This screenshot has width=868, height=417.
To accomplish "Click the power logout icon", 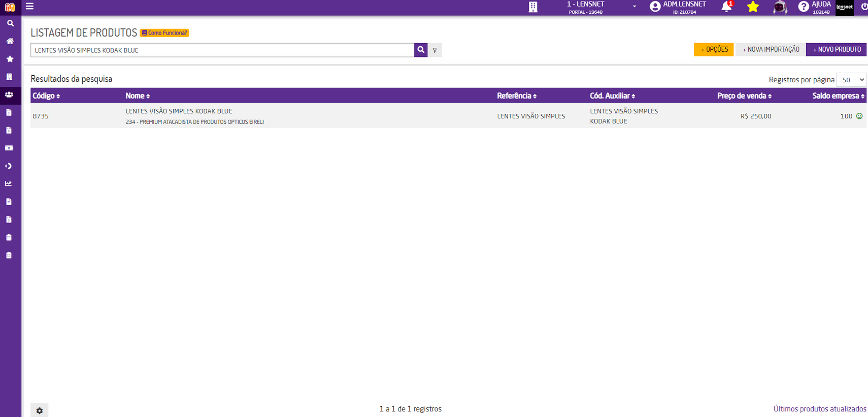I will [x=863, y=7].
